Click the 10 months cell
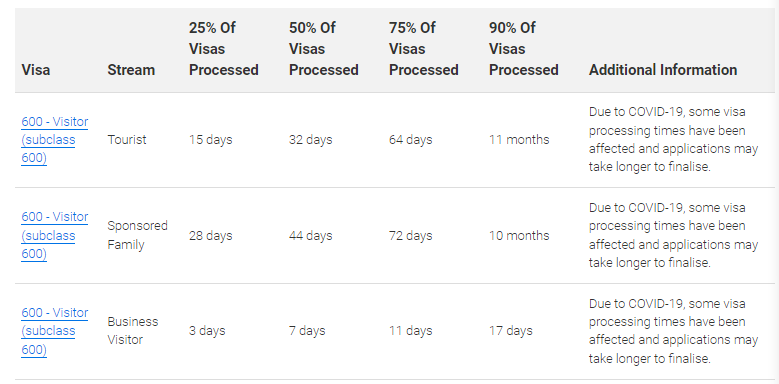The height and width of the screenshot is (384, 779). [x=519, y=235]
